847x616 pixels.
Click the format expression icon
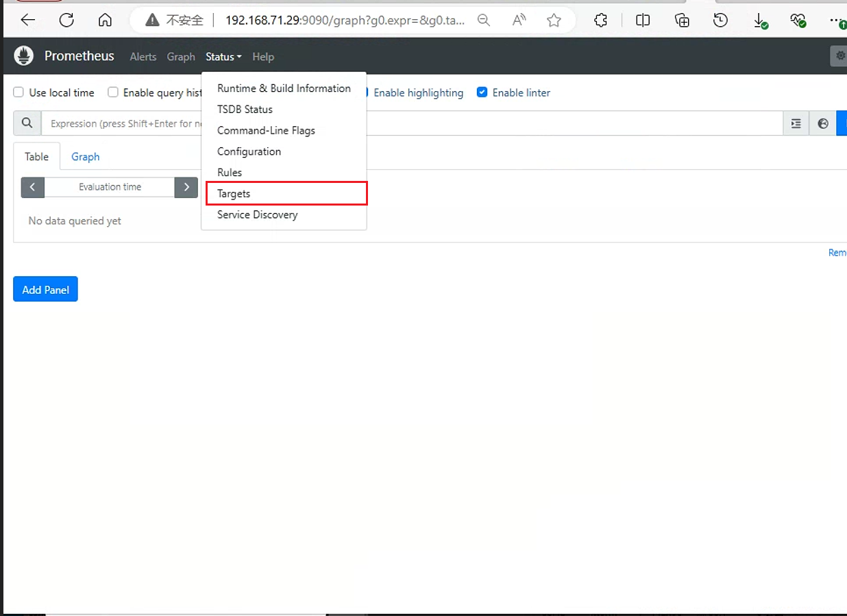[x=796, y=123]
